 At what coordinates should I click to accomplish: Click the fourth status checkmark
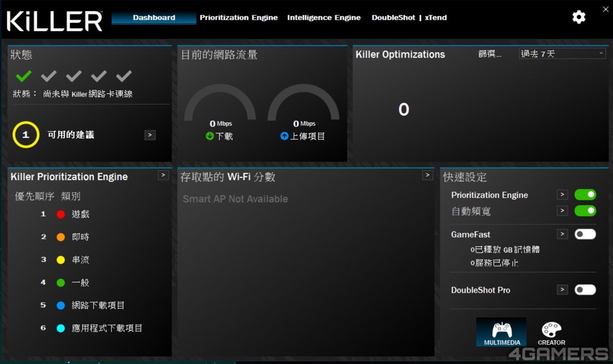99,76
